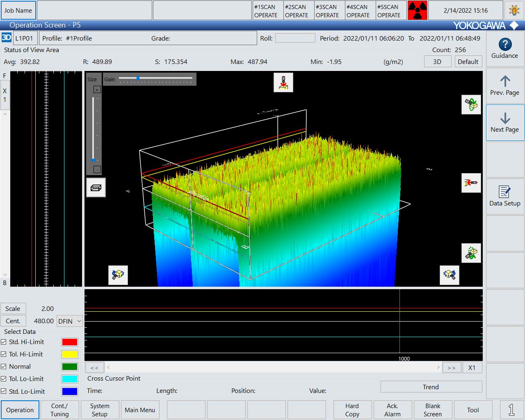Screen dimensions: 525x420
Task: Click the wireframe box icon below Size
Action: pos(96,187)
